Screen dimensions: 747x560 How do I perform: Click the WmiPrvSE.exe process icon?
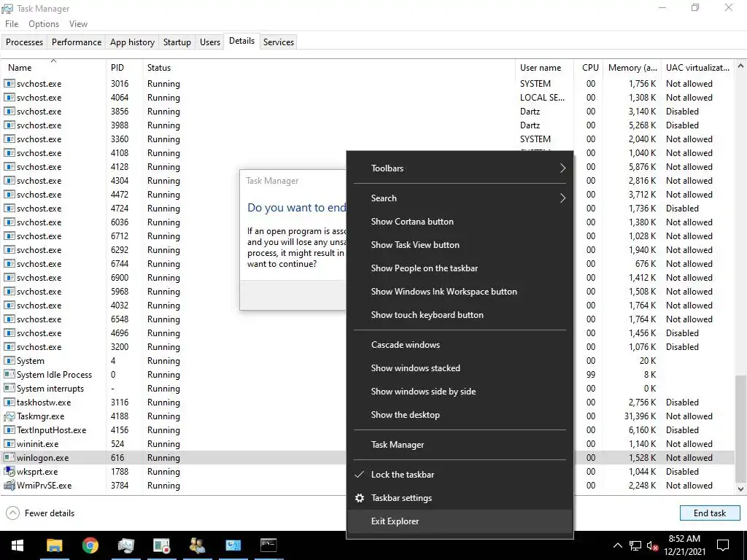coord(9,485)
